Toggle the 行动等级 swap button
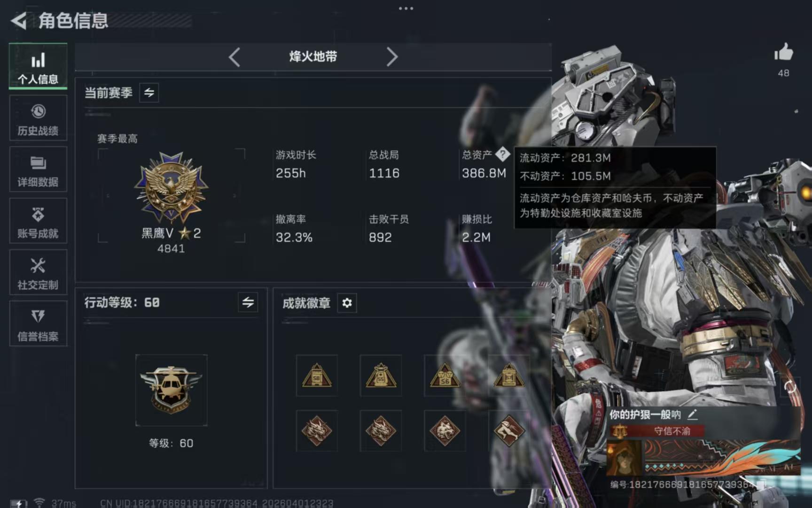This screenshot has height=508, width=812. pos(248,302)
